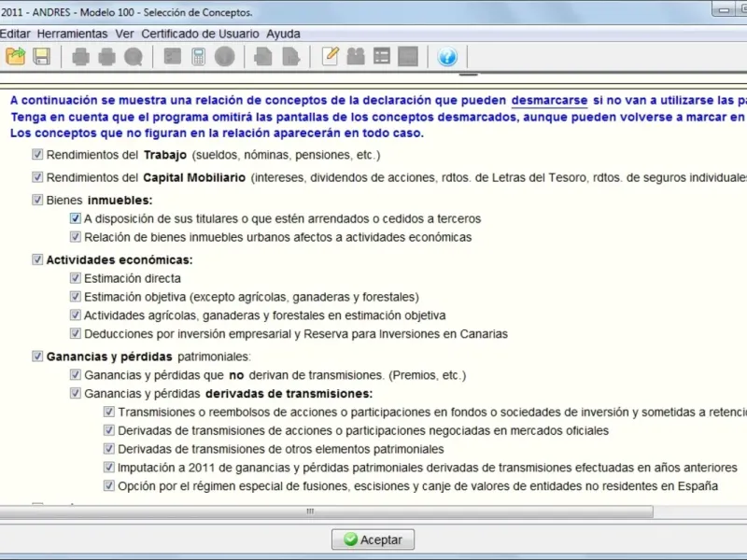747x560 pixels.
Task: Uncheck Opción por el régimen especial checkbox
Action: 109,485
